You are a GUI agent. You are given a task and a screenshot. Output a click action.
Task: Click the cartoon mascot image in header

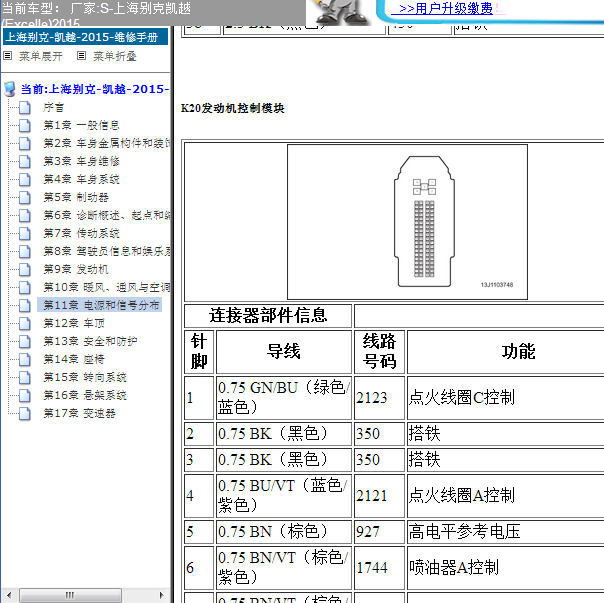340,12
